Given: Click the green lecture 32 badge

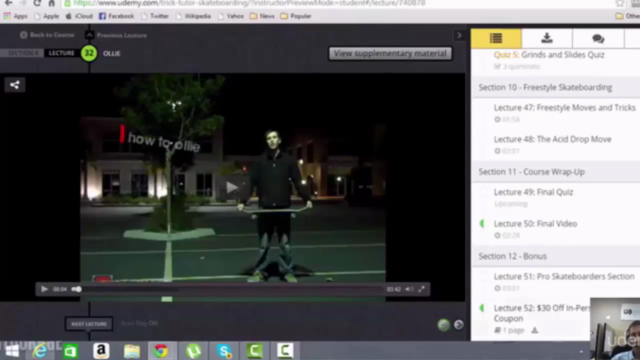Looking at the screenshot, I should pos(89,53).
